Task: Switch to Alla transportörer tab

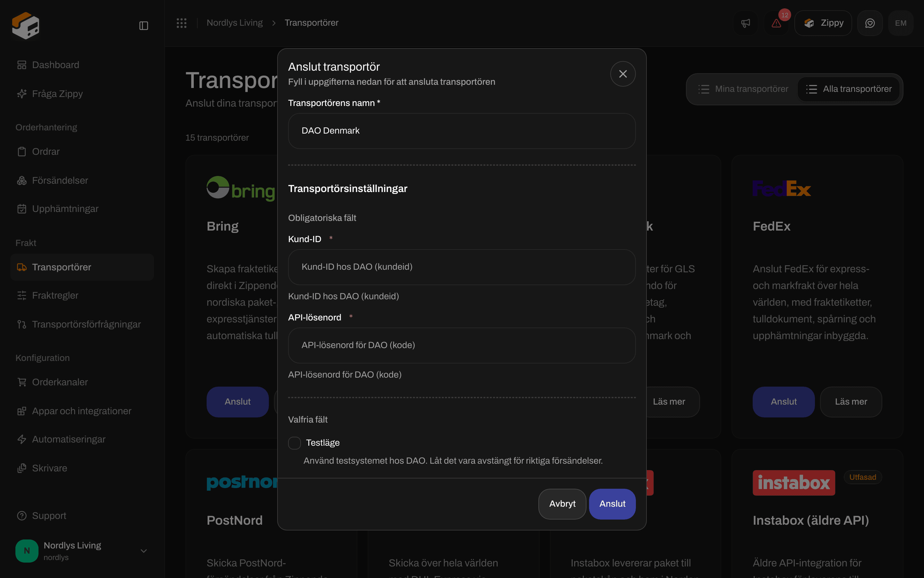Action: click(x=848, y=89)
